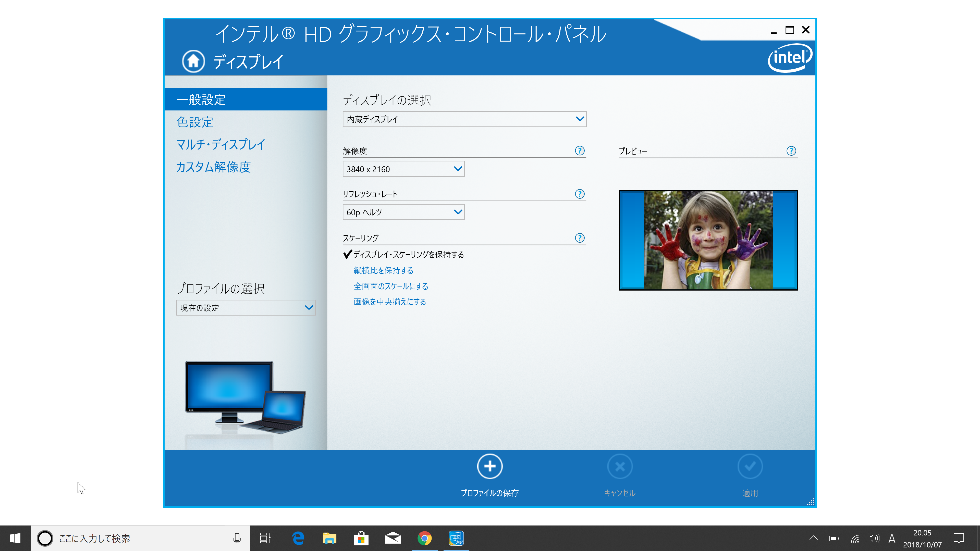
Task: Open 色設定 in the sidebar
Action: (194, 122)
